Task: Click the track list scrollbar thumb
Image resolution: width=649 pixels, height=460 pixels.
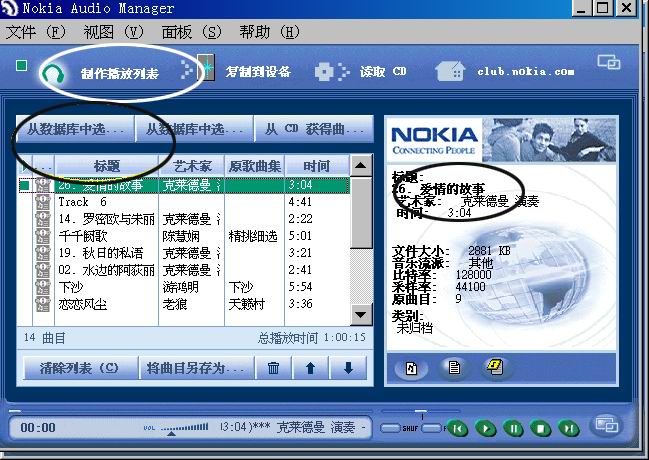Action: pos(361,213)
